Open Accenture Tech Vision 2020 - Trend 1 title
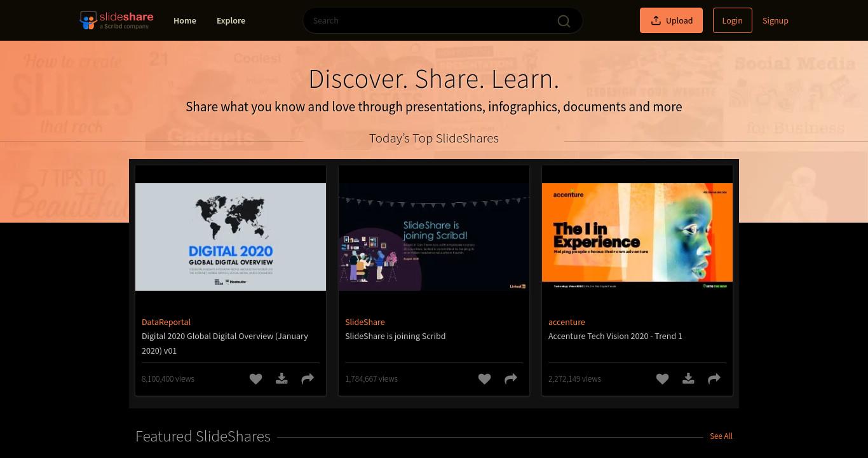The width and height of the screenshot is (868, 458). [615, 336]
